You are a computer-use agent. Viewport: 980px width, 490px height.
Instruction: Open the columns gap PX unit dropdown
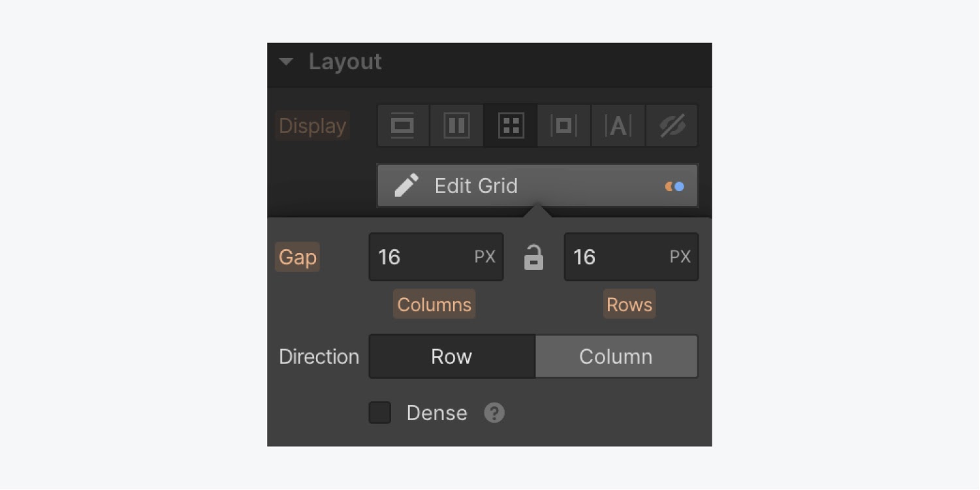pos(484,257)
